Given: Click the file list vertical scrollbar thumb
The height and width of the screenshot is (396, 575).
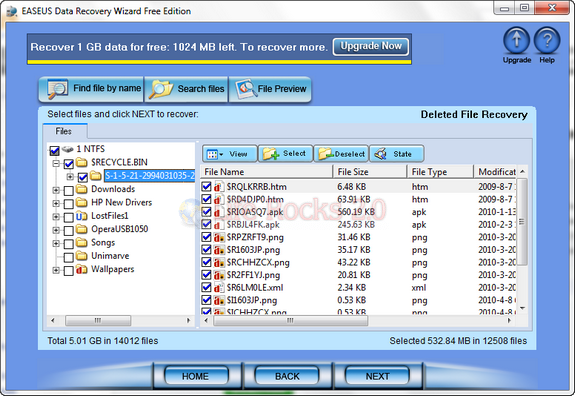Looking at the screenshot, I should click(x=522, y=221).
